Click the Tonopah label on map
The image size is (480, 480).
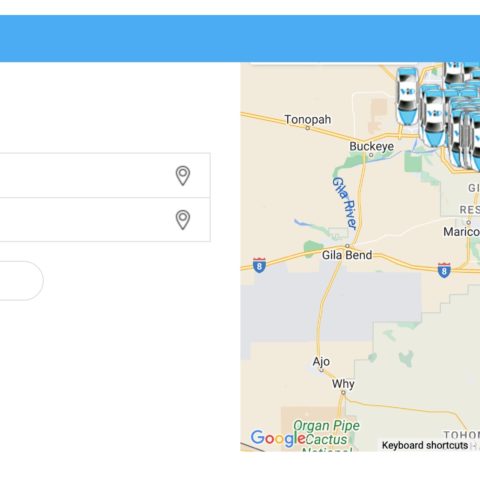click(x=308, y=119)
